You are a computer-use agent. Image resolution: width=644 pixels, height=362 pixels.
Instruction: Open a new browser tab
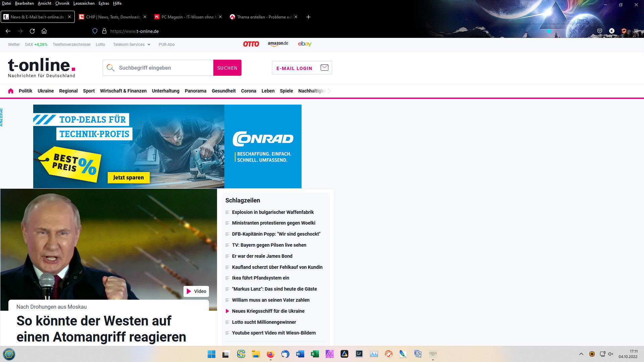click(308, 17)
